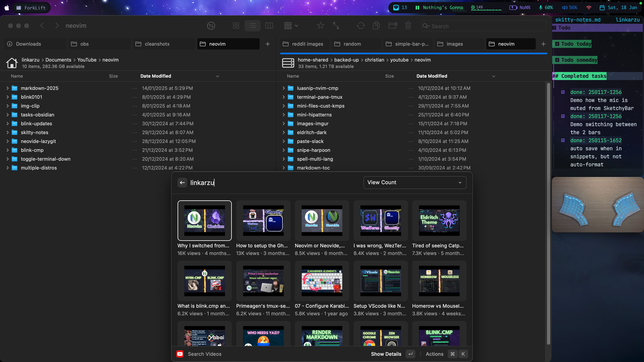Screen dimensions: 644x362
Task: Open the images tab in right pane
Action: point(459,44)
